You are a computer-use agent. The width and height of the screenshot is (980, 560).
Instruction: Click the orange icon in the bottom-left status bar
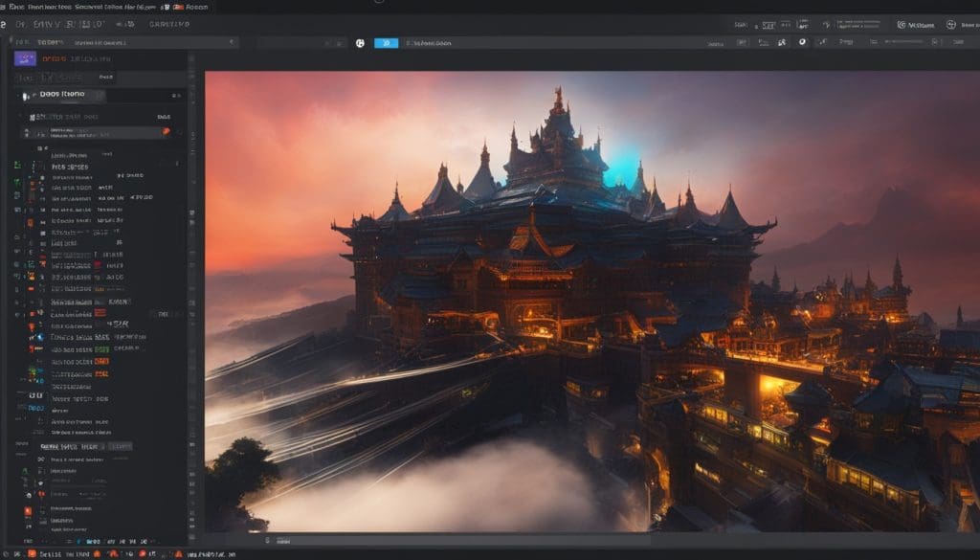click(x=32, y=553)
